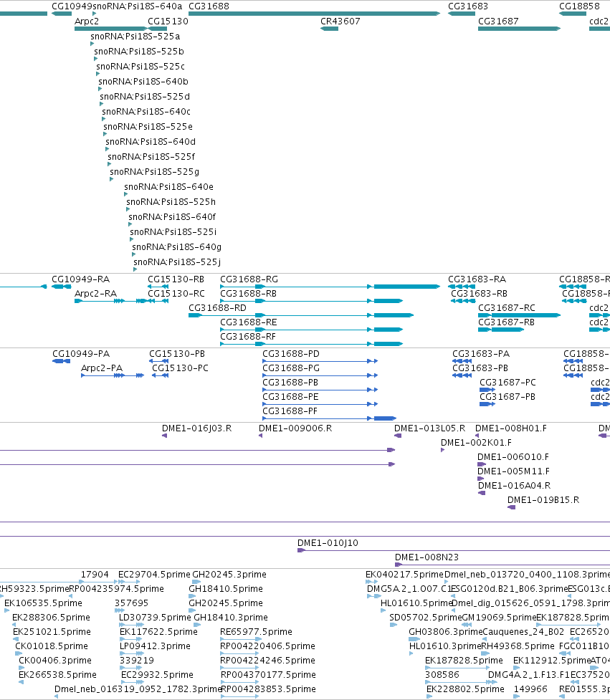Select snoRNA:Psi18S-640a label
Screen dimensions: 610x700
(137, 6)
